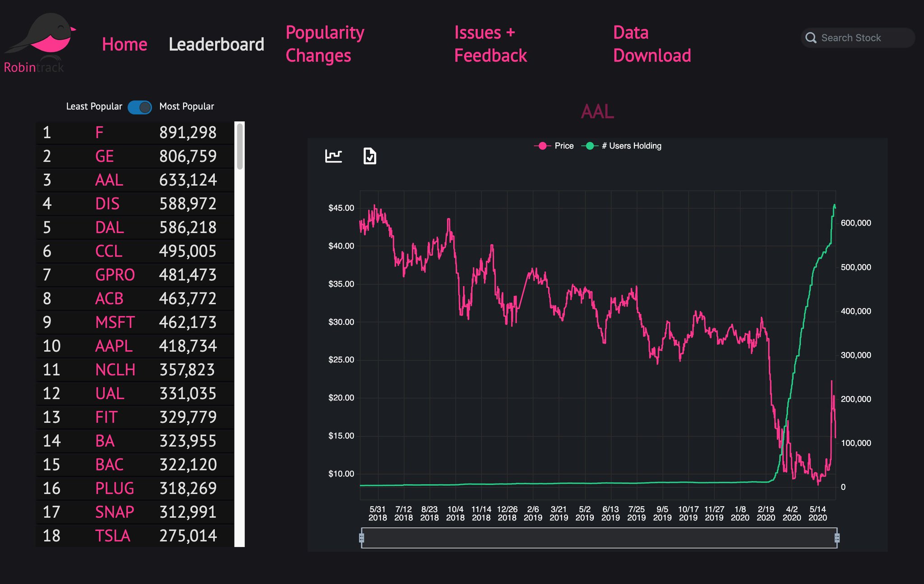View FIT ticker details
This screenshot has width=924, height=584.
click(106, 417)
